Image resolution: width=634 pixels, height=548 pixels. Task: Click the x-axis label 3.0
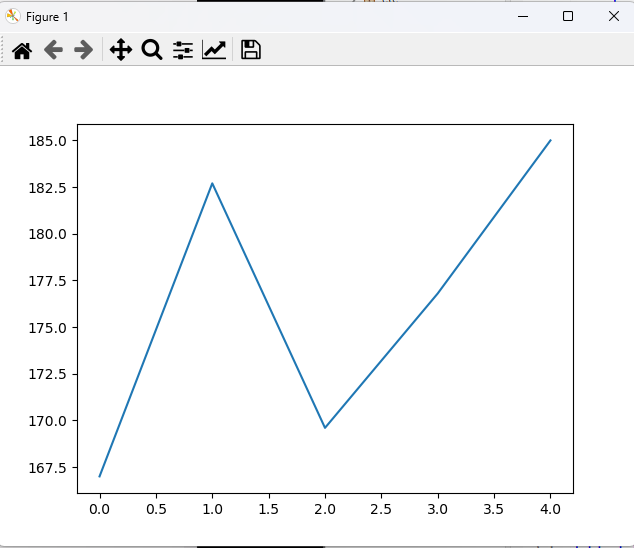point(437,509)
